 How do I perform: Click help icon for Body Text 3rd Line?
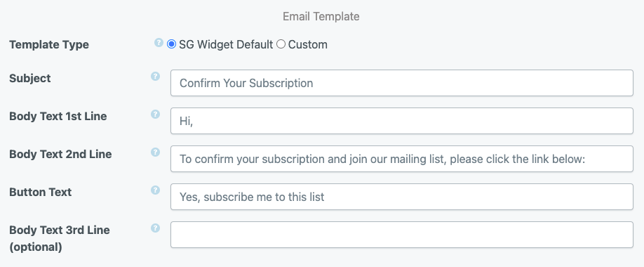[155, 228]
